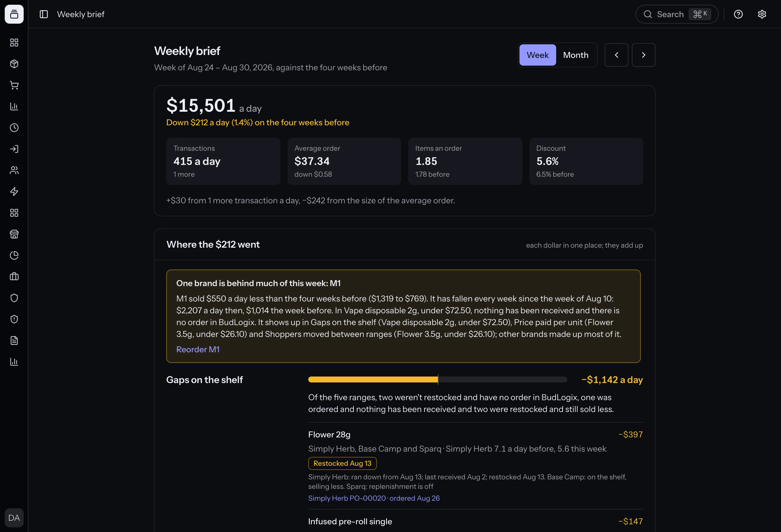
Task: Click the Restocked Aug 13 badge
Action: [343, 463]
